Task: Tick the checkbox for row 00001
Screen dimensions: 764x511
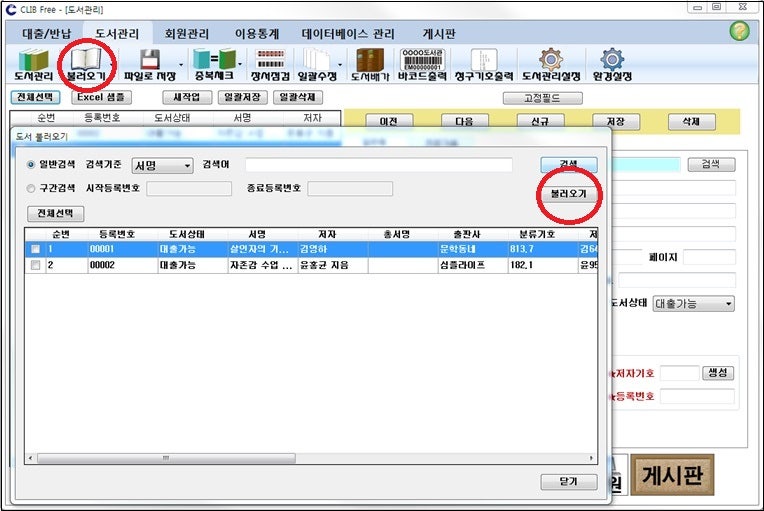Action: pos(35,249)
